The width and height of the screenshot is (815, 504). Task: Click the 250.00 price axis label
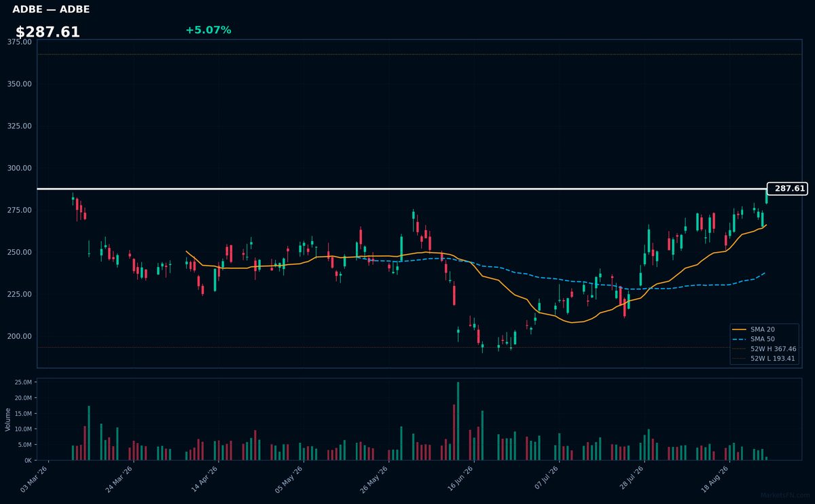pos(20,253)
